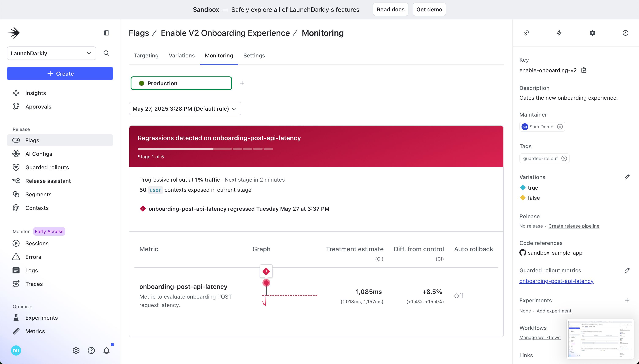
Task: Click the Early Access badge
Action: click(x=49, y=231)
